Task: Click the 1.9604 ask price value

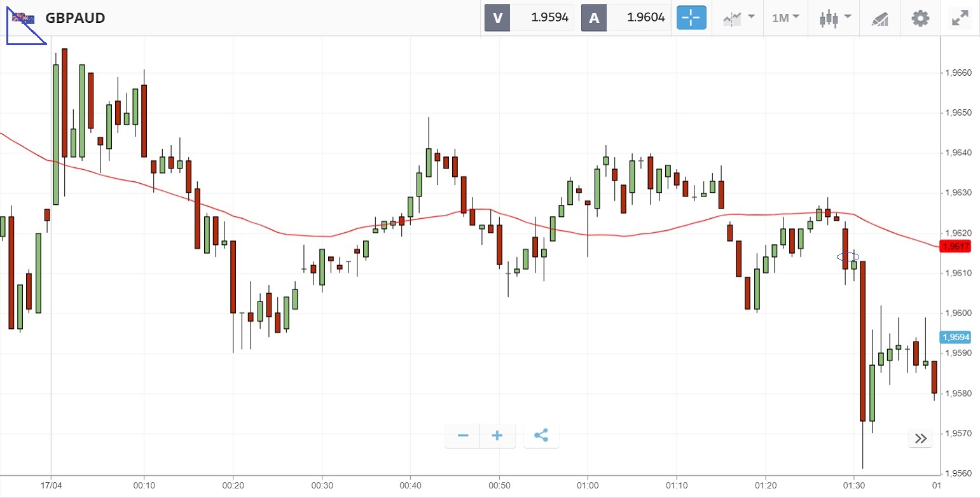Action: point(646,18)
